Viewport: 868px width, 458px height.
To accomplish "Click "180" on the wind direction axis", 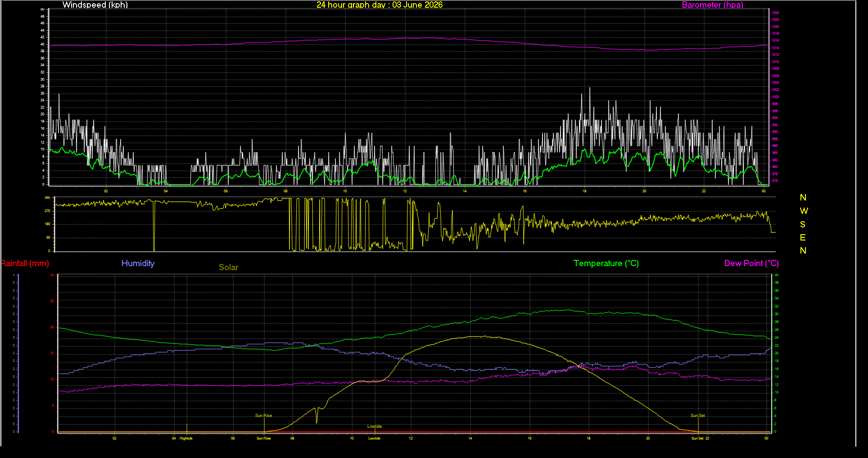I will point(47,224).
